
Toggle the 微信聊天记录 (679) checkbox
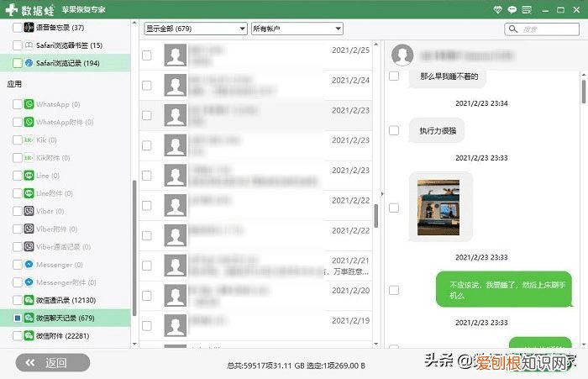18,318
